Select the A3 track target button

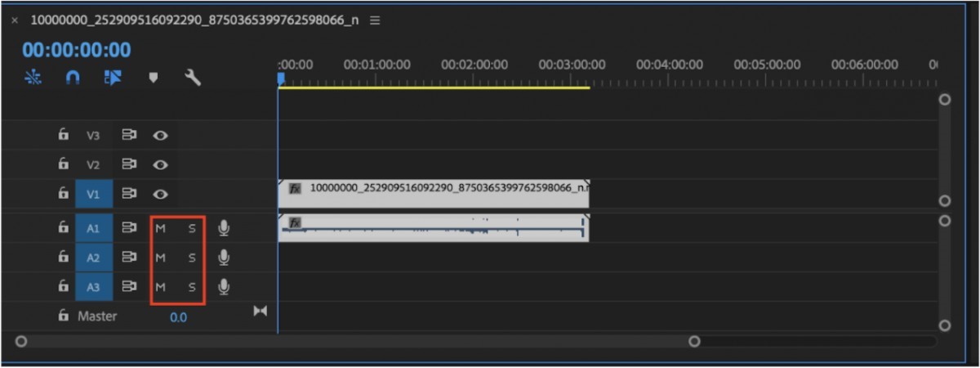pos(93,288)
